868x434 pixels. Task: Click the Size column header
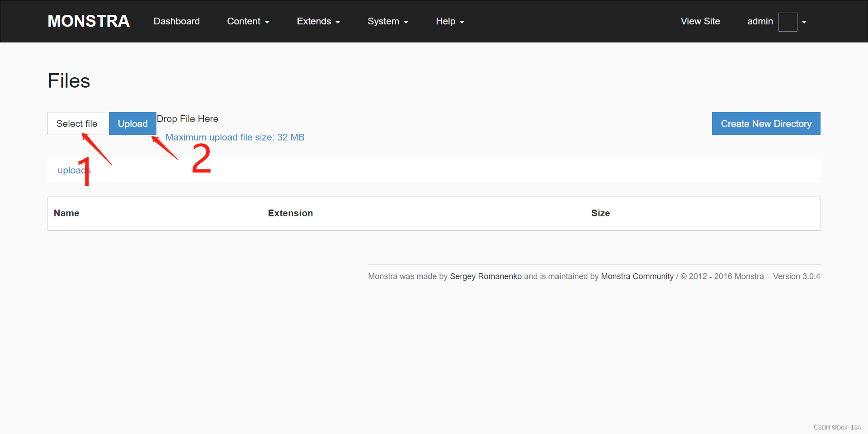click(600, 213)
